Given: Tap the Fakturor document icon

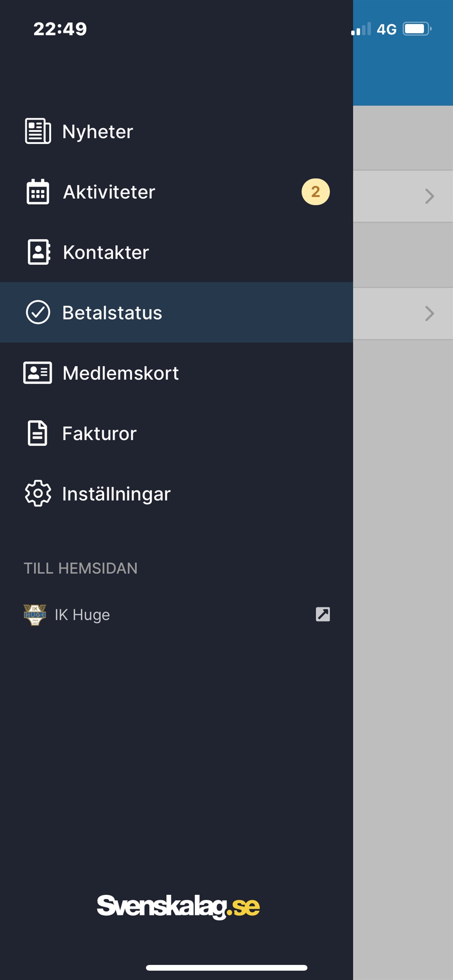Looking at the screenshot, I should [38, 433].
